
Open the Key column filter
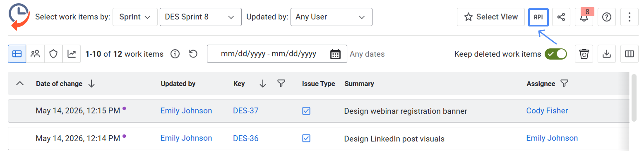click(x=281, y=84)
